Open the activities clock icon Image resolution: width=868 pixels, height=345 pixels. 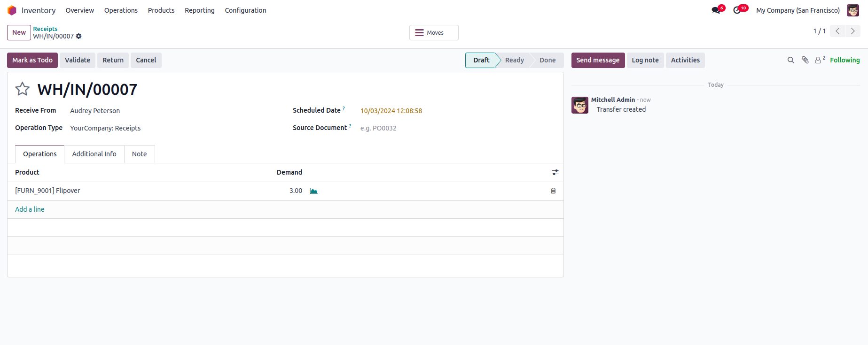point(737,10)
